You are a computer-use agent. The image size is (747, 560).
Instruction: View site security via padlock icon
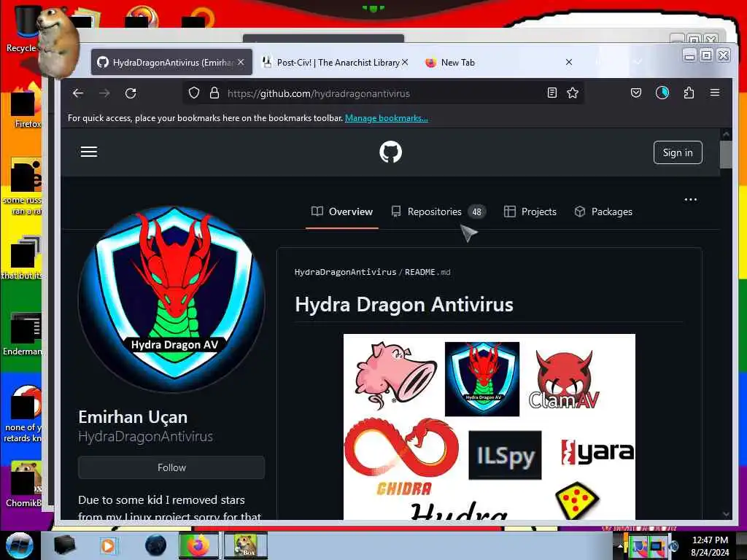214,93
